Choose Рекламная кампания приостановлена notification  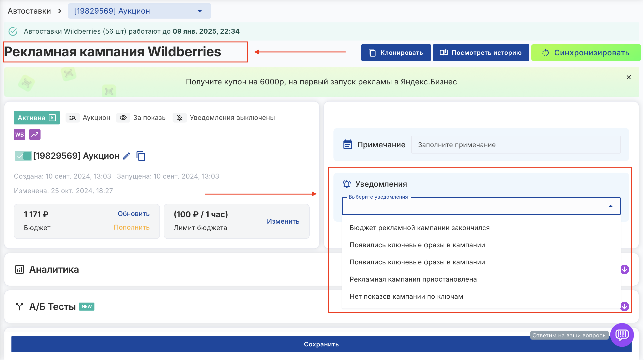click(x=413, y=279)
